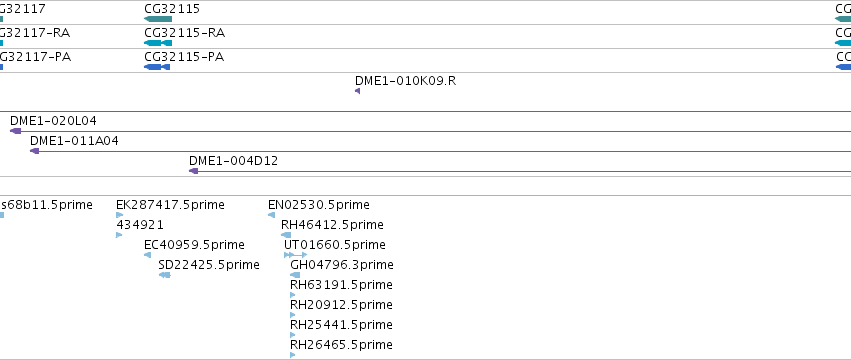The width and height of the screenshot is (851, 360).
Task: Click the CG32117-RA transcript label
Action: [x=35, y=33]
